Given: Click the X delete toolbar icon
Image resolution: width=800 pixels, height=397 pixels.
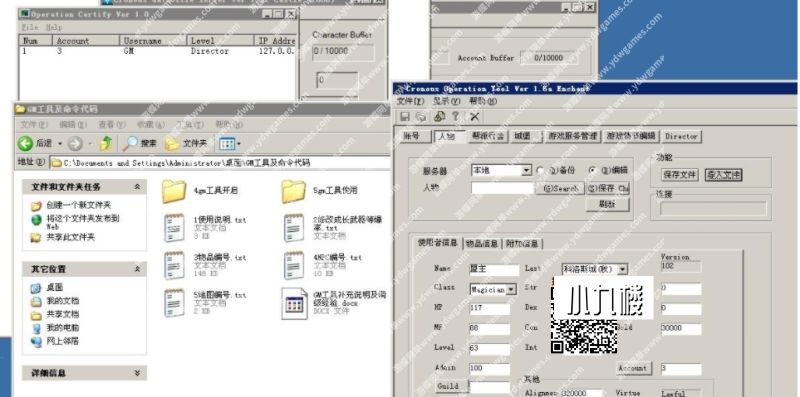Looking at the screenshot, I should 474,117.
